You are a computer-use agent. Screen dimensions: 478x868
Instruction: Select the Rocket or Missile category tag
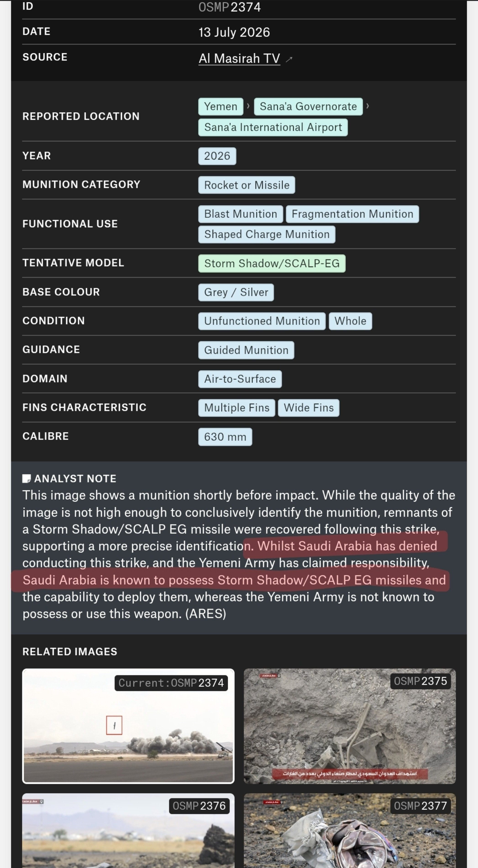(x=247, y=185)
